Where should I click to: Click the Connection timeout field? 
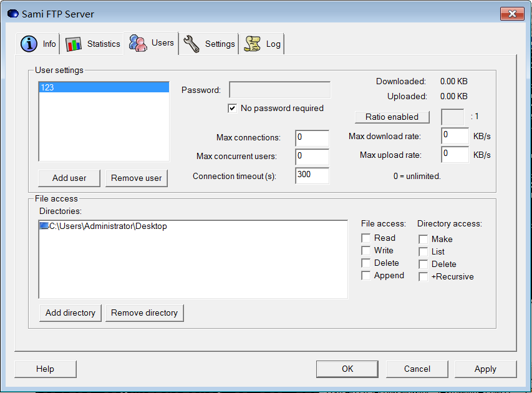312,175
